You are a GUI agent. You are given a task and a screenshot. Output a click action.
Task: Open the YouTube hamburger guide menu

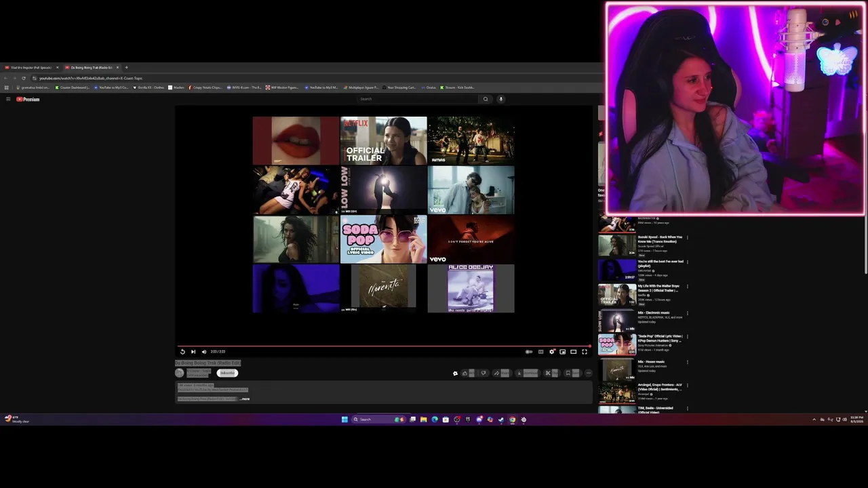pos(8,99)
